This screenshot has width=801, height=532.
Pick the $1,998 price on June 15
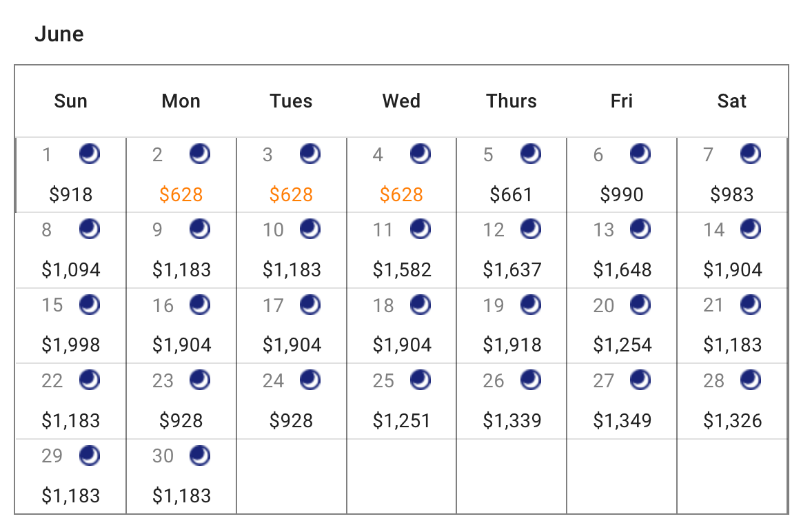70,345
